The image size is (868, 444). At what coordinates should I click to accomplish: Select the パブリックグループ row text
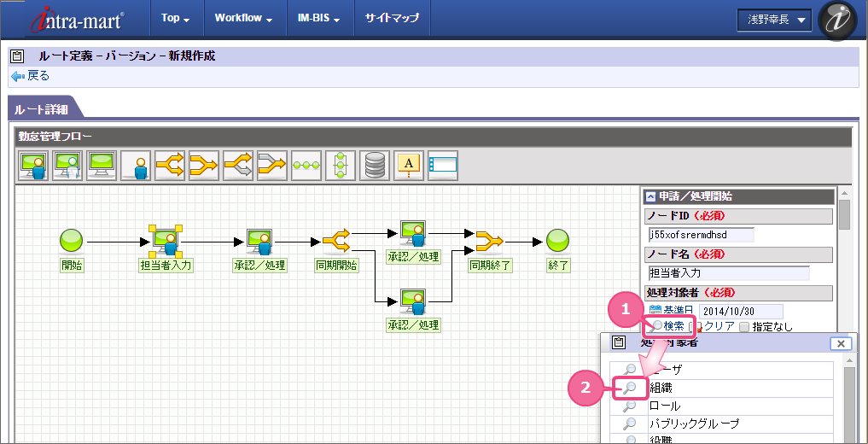tap(694, 424)
